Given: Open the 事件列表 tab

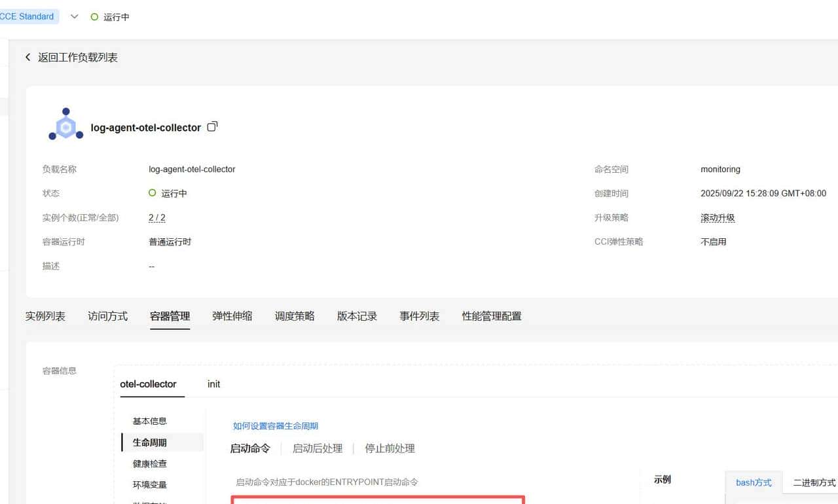Looking at the screenshot, I should click(418, 315).
